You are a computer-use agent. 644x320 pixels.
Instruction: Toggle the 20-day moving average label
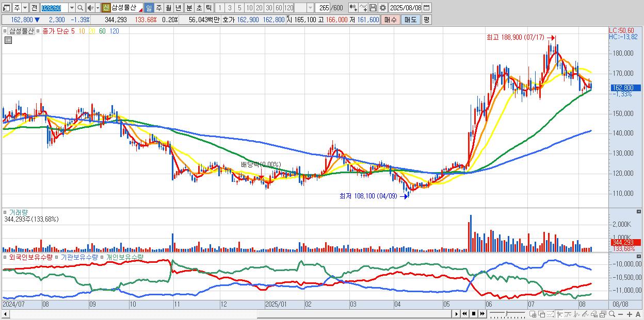92,31
